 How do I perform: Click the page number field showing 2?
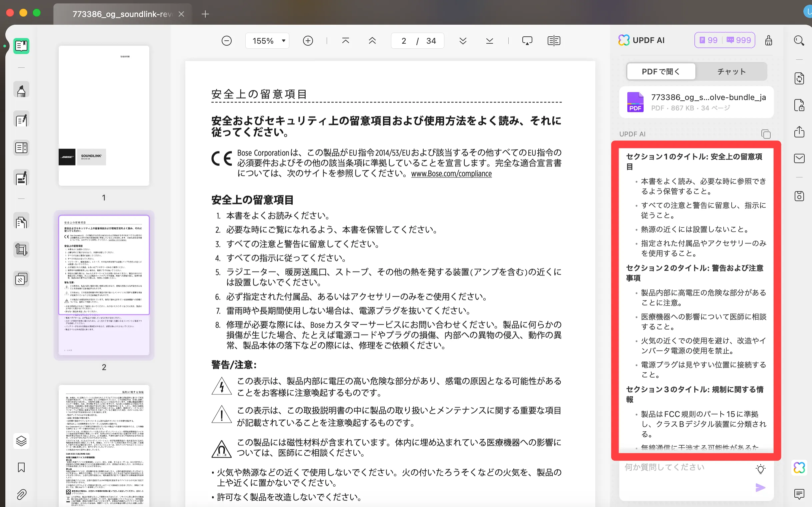pos(403,41)
